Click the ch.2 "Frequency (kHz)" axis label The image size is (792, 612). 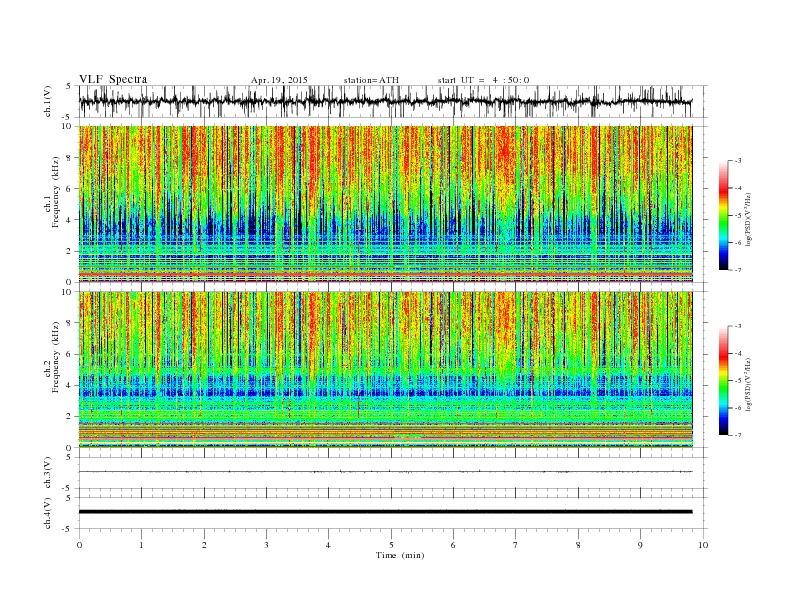[56, 357]
